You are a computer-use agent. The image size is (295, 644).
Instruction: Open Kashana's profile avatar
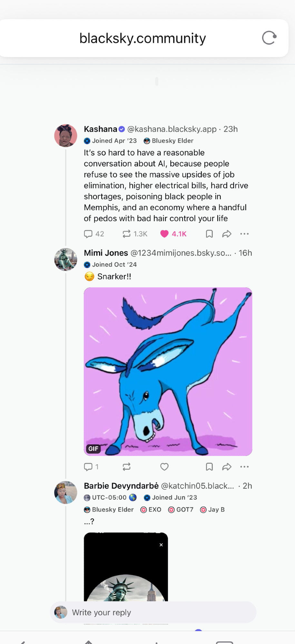[66, 136]
